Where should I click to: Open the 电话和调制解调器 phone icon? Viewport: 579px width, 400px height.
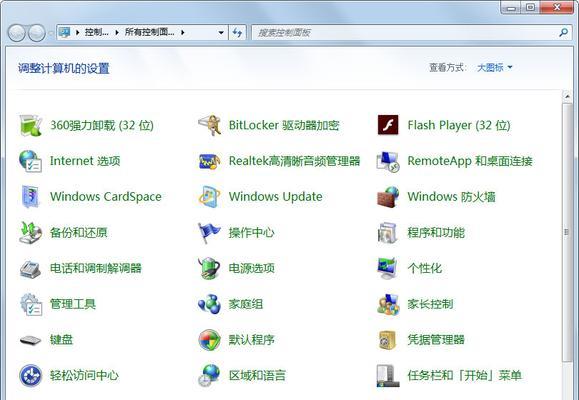[31, 269]
